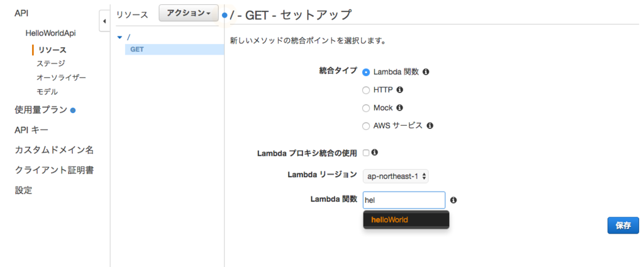The height and width of the screenshot is (267, 644).
Task: Click info icon next to Lambda 関数 radio option
Action: (x=426, y=72)
